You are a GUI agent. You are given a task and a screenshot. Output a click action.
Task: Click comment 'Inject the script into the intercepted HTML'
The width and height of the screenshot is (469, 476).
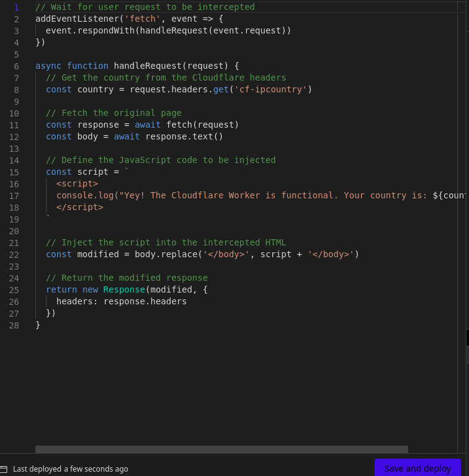point(166,242)
